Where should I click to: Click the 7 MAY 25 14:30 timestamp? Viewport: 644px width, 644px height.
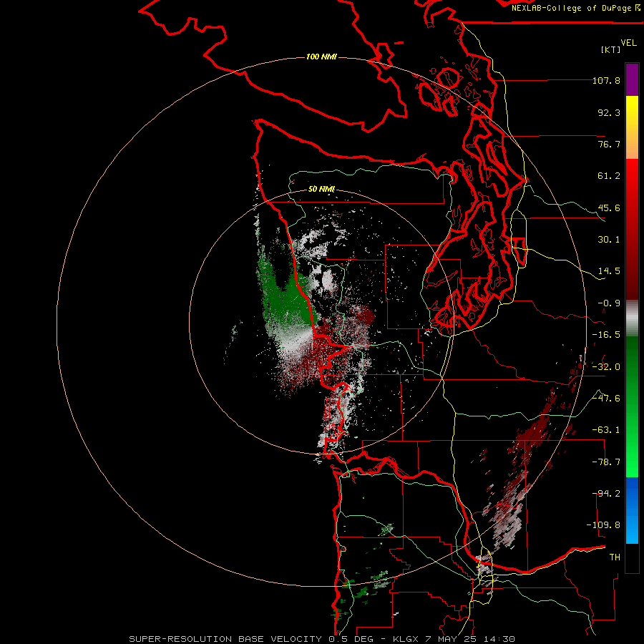(470, 639)
